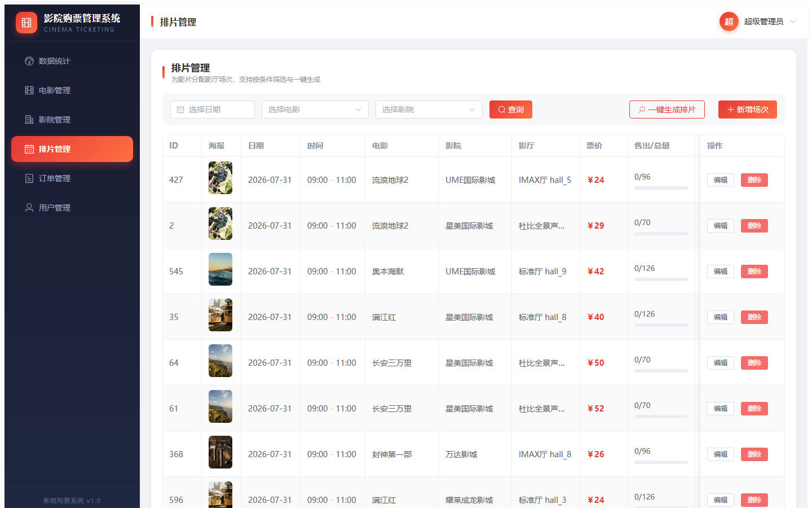Open 用户管理 from the sidebar

[72, 208]
